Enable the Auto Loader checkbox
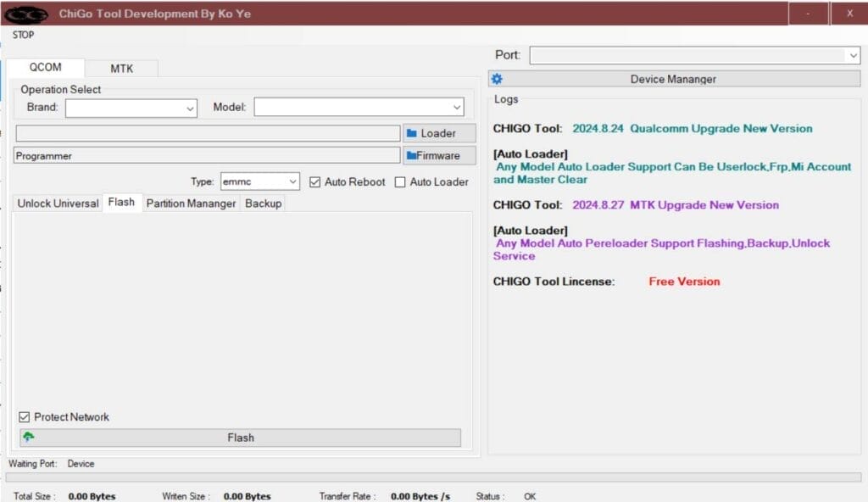The height and width of the screenshot is (502, 868). 401,182
